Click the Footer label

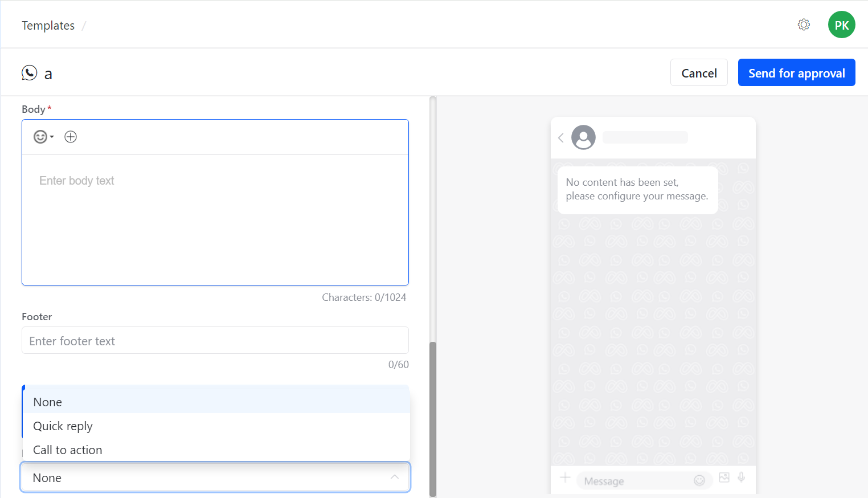37,316
